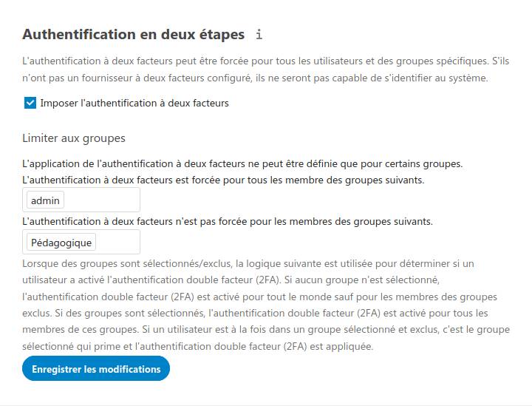
Task: Click the line starting "exclus. Si des groupes sont sélectionnés"
Action: click(x=255, y=313)
